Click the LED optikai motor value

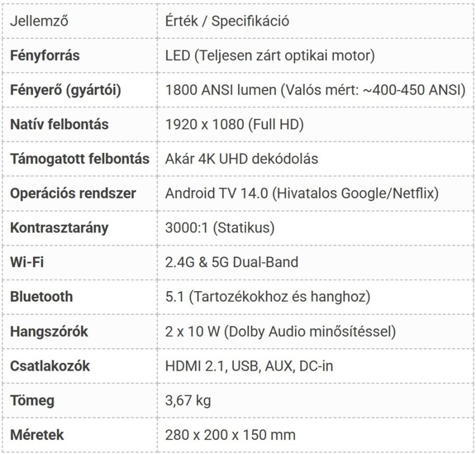tap(270, 55)
